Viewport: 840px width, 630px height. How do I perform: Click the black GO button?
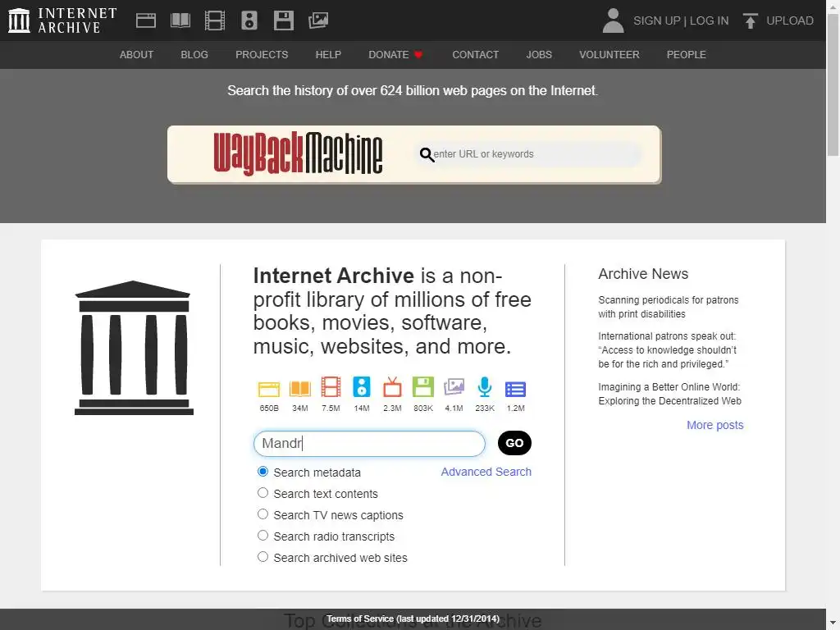(x=514, y=443)
